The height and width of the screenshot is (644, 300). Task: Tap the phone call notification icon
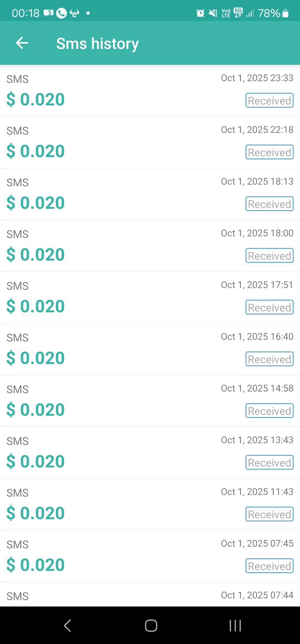[x=61, y=13]
